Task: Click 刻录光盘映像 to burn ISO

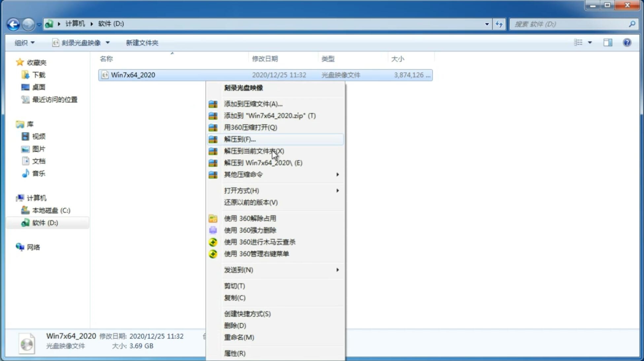Action: pyautogui.click(x=243, y=87)
